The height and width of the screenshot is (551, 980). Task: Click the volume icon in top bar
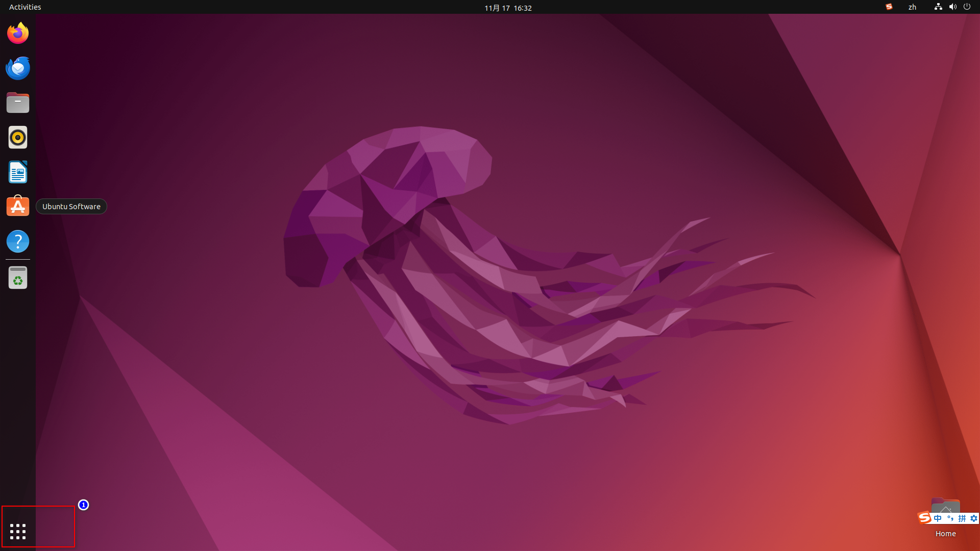coord(952,7)
